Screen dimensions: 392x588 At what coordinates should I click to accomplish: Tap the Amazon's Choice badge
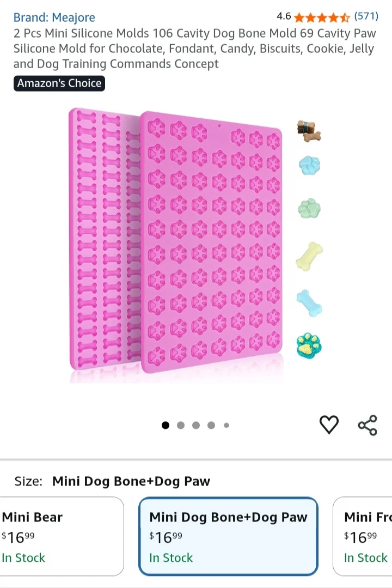pyautogui.click(x=59, y=83)
